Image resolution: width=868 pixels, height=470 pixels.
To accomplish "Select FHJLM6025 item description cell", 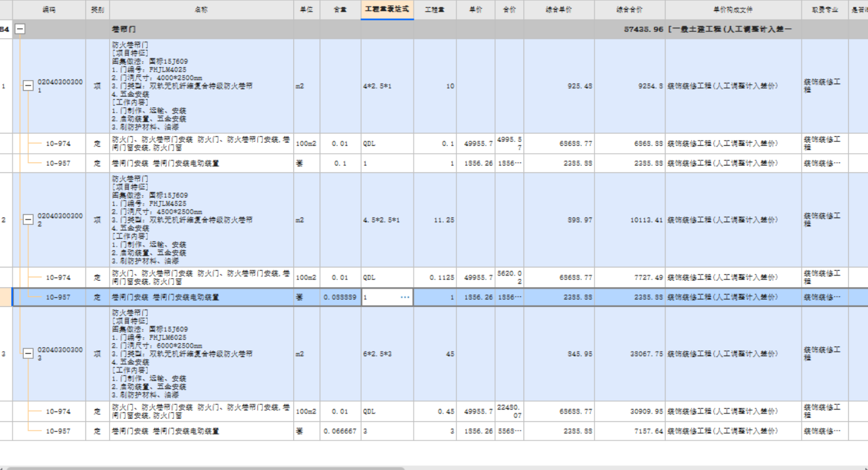I will pyautogui.click(x=201, y=354).
